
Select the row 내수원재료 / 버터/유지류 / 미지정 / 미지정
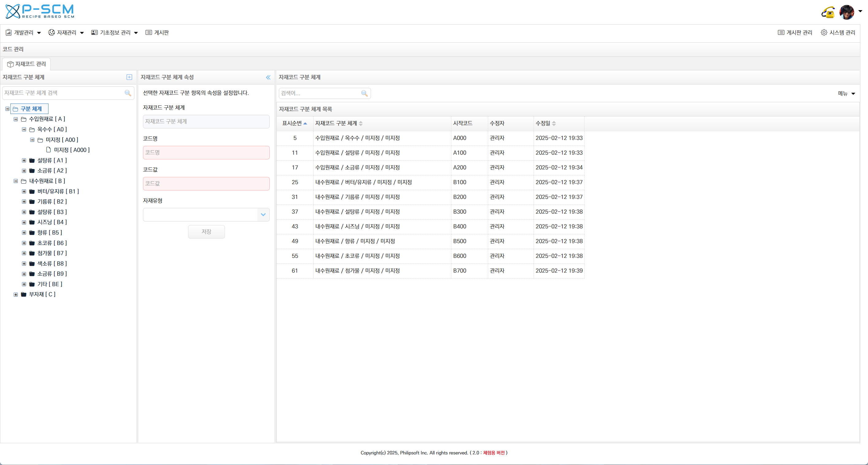coord(430,182)
